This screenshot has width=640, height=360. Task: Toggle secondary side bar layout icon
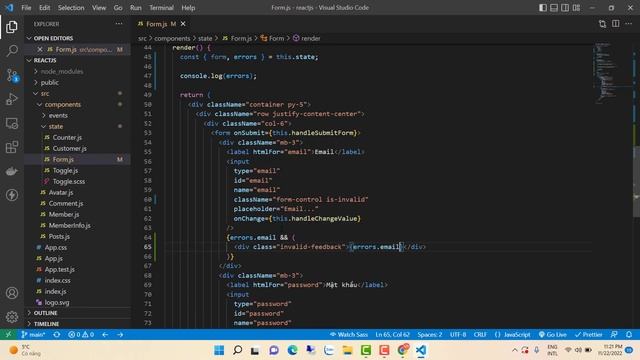565,8
